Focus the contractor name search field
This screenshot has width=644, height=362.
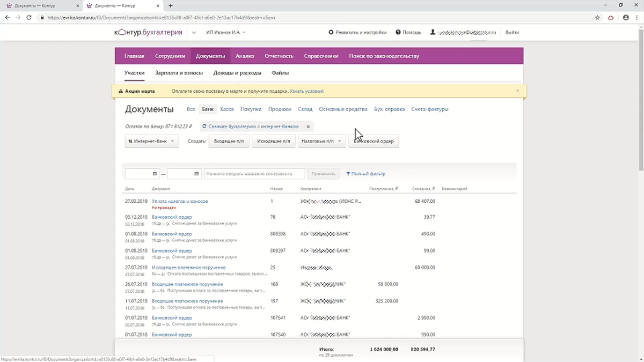pyautogui.click(x=254, y=174)
